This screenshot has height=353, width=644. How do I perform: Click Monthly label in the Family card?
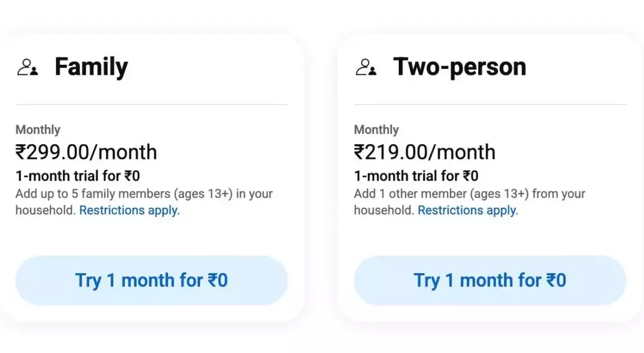click(x=38, y=130)
